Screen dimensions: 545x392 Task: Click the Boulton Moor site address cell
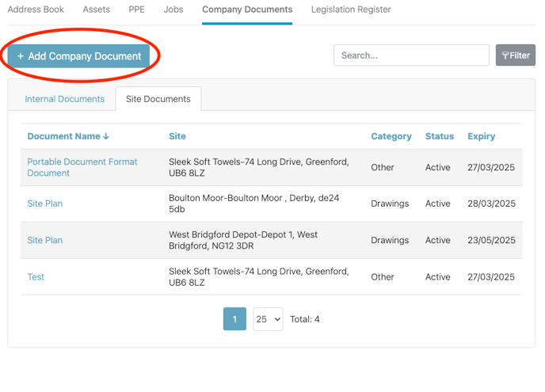tap(254, 204)
